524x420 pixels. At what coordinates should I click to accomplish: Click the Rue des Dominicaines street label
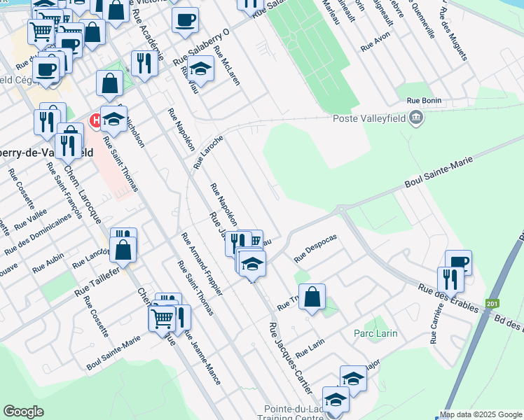tap(38, 234)
